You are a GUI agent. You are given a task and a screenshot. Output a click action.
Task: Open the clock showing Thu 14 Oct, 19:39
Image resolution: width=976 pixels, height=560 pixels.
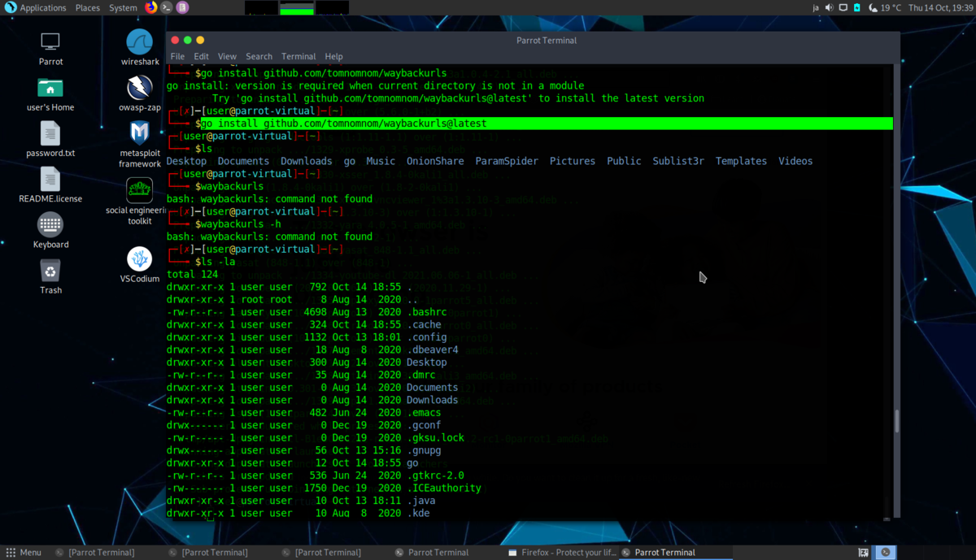pyautogui.click(x=940, y=7)
